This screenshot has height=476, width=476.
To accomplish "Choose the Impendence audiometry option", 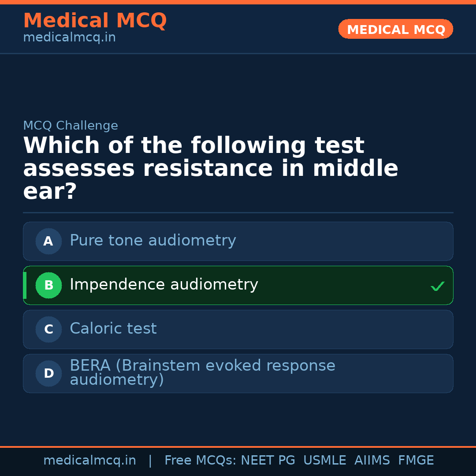I will pyautogui.click(x=164, y=285).
